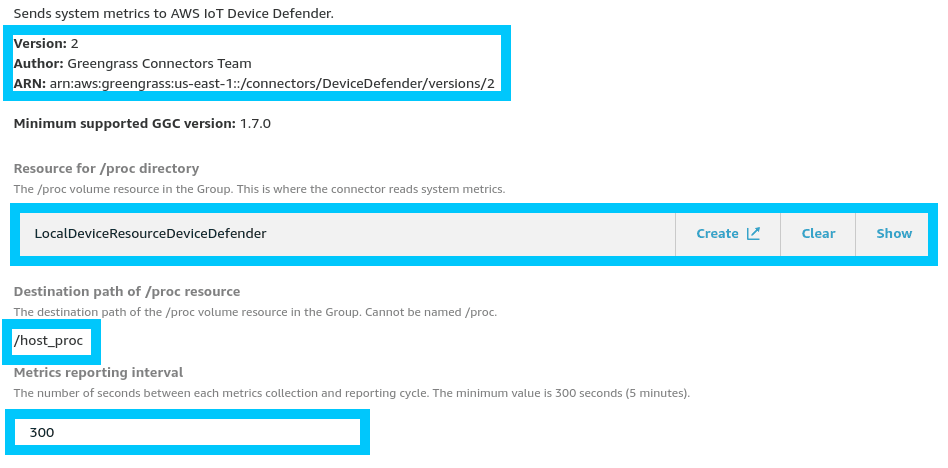Click the Version 2 text
The width and height of the screenshot is (948, 468).
pyautogui.click(x=46, y=45)
